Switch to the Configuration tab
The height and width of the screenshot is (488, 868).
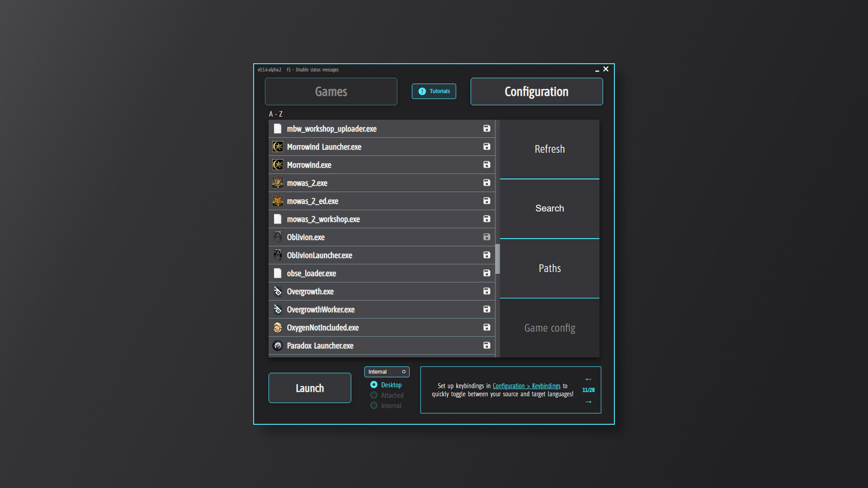(537, 91)
